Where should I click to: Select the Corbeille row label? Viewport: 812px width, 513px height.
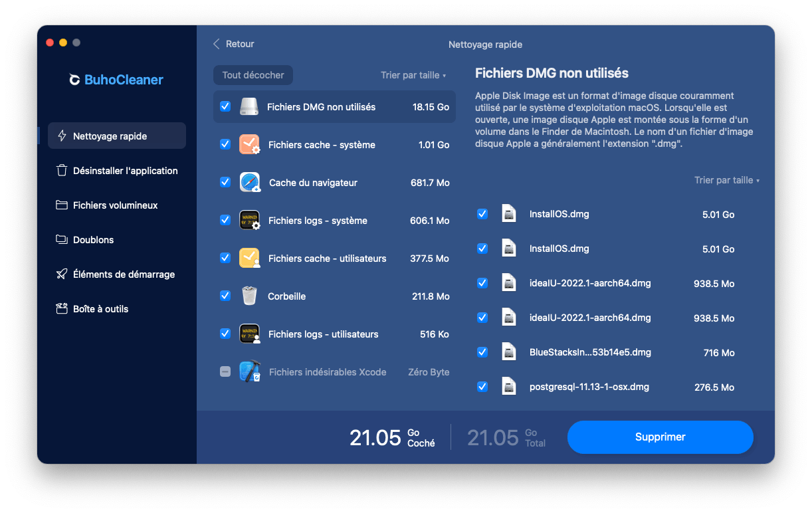286,296
